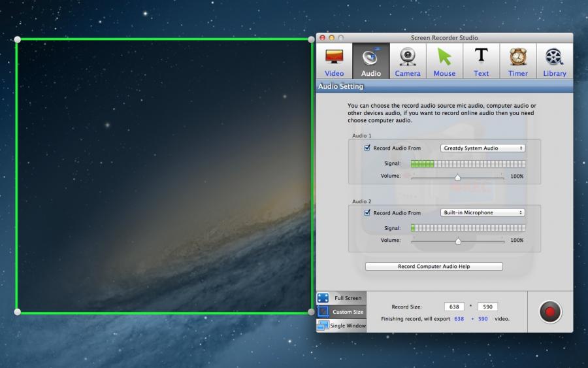The image size is (588, 368).
Task: Minimize the Screen Recorder Studio window
Action: (x=331, y=37)
